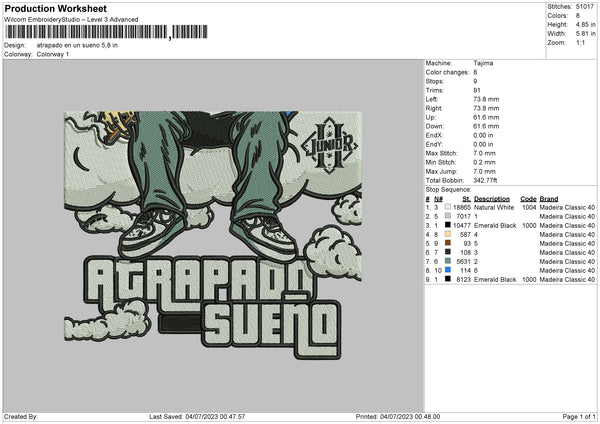Viewport: 600px width, 424px height.
Task: Click the 'Stops:' label
Action: tap(435, 81)
